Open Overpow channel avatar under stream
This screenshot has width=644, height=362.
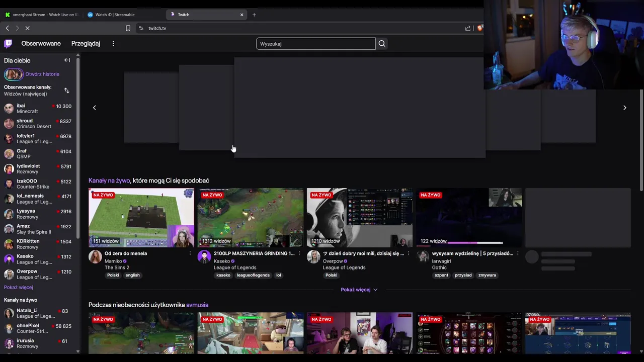pyautogui.click(x=313, y=257)
